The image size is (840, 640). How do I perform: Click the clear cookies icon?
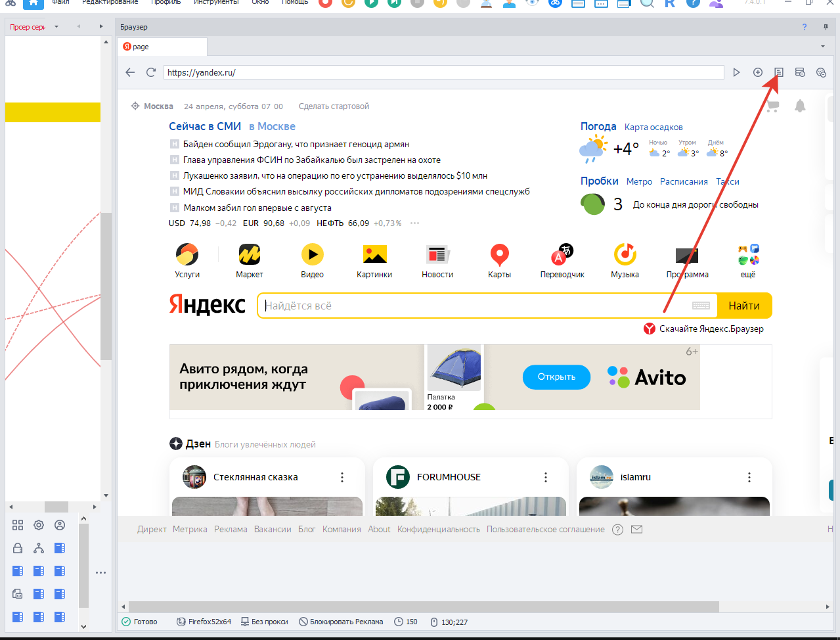(821, 72)
